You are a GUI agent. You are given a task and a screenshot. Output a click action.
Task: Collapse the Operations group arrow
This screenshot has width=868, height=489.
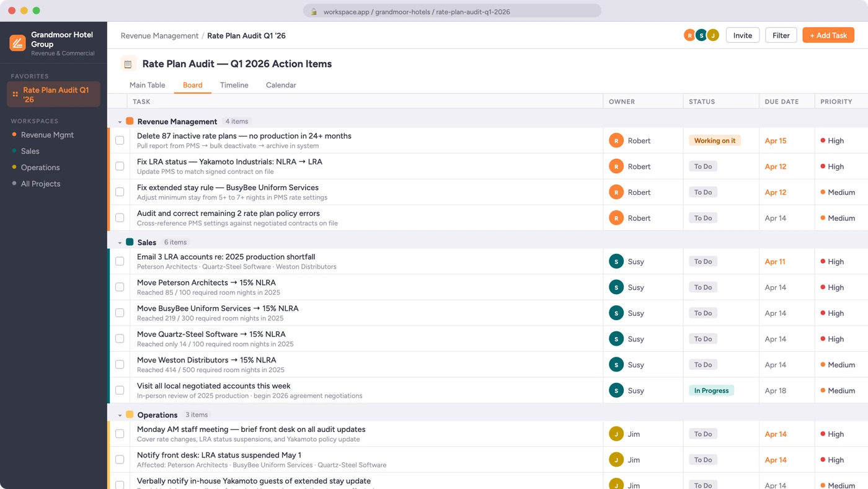tap(120, 415)
